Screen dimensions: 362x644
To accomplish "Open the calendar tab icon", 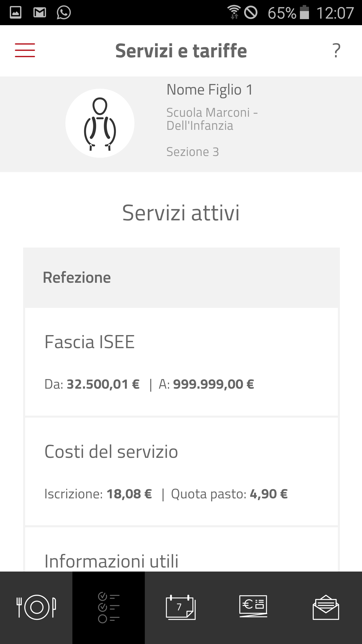I will [x=181, y=607].
